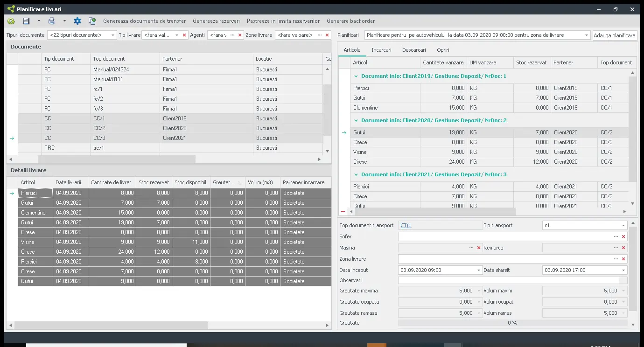Click the green refresh icon in toolbar

11,21
